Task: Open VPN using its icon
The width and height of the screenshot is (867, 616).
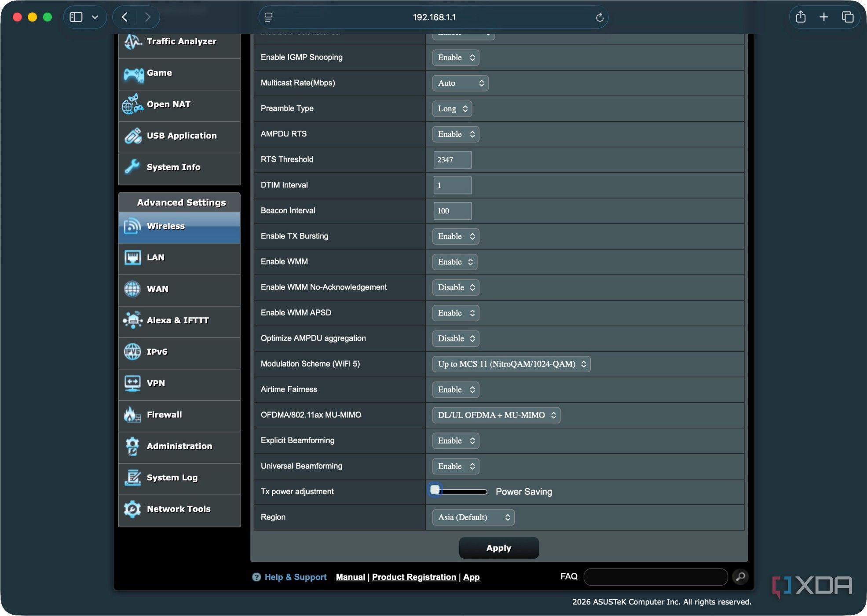Action: tap(132, 383)
